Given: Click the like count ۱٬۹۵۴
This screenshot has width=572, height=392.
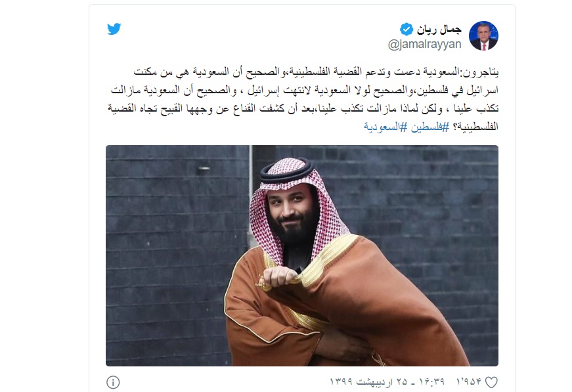Looking at the screenshot, I should 466,381.
